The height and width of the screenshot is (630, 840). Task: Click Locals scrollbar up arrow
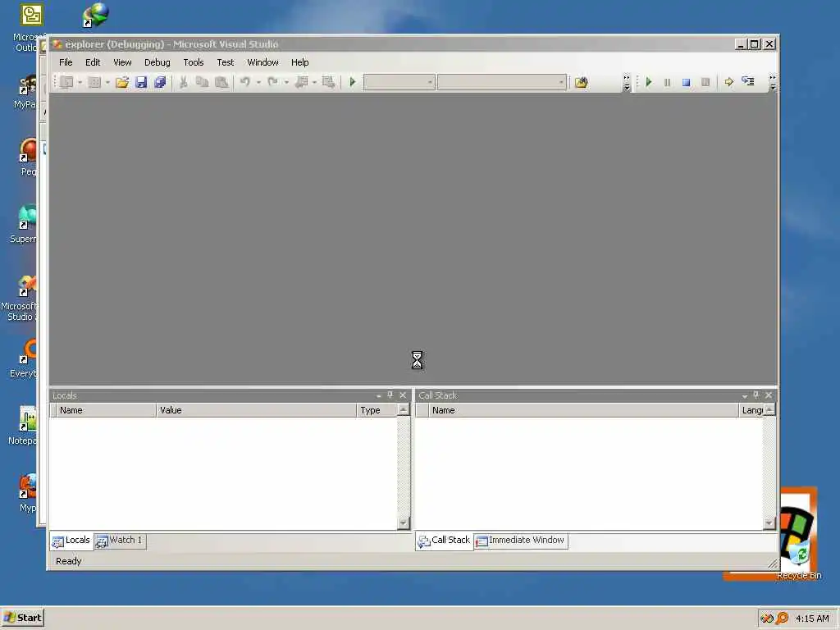[404, 410]
